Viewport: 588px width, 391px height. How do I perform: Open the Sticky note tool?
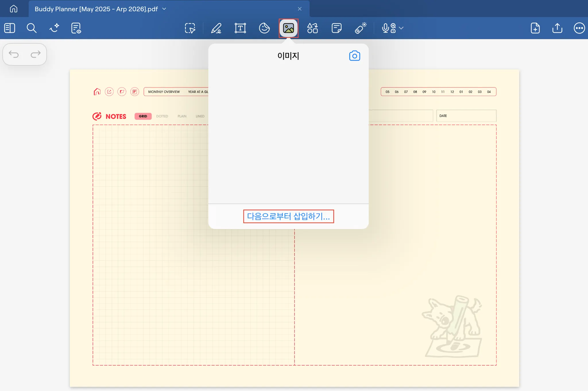[x=336, y=28]
